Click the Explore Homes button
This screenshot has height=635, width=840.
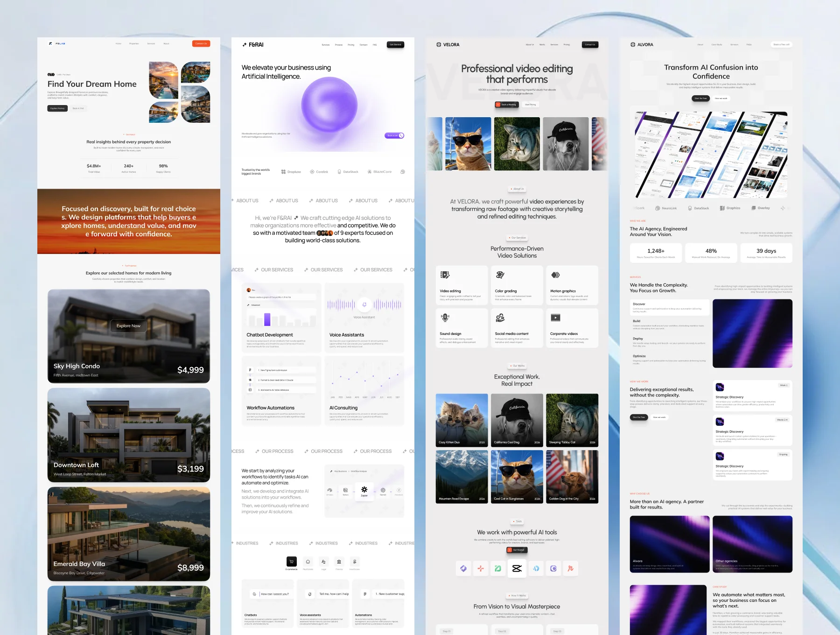click(x=57, y=108)
